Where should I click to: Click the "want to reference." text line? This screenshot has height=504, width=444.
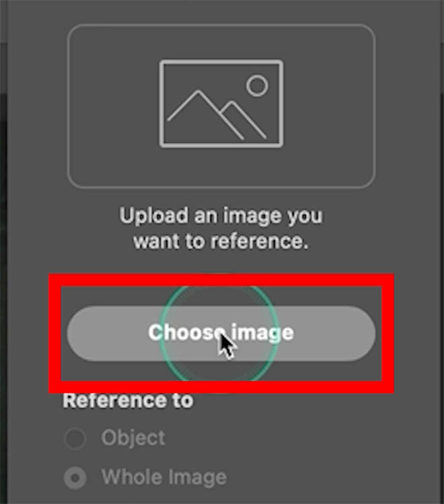221,241
